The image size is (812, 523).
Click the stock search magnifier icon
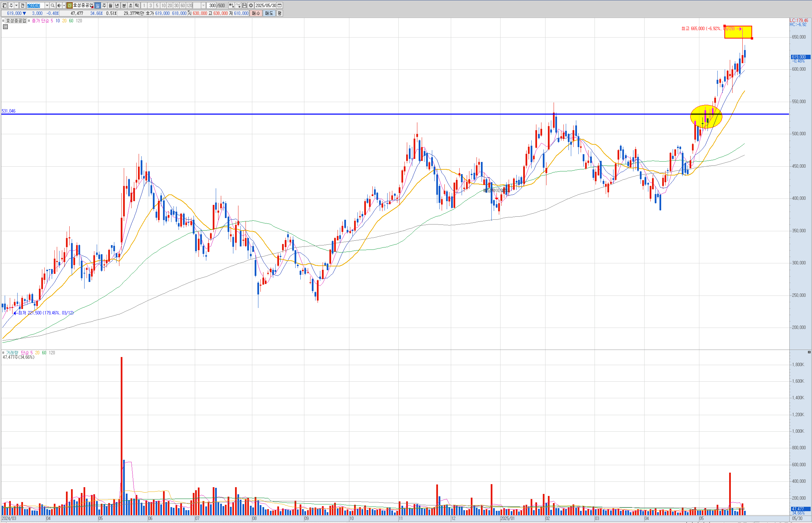point(53,5)
